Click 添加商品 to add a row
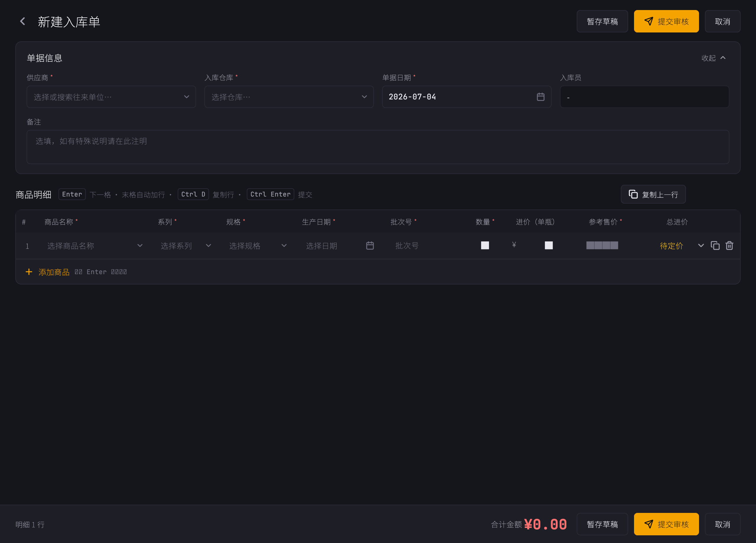The image size is (756, 543). click(x=48, y=272)
